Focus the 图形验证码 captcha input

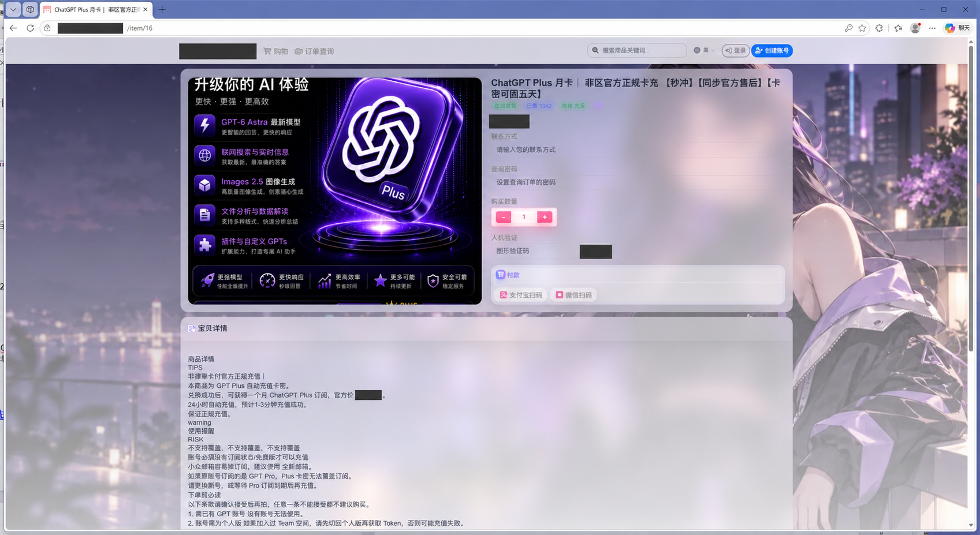point(534,251)
